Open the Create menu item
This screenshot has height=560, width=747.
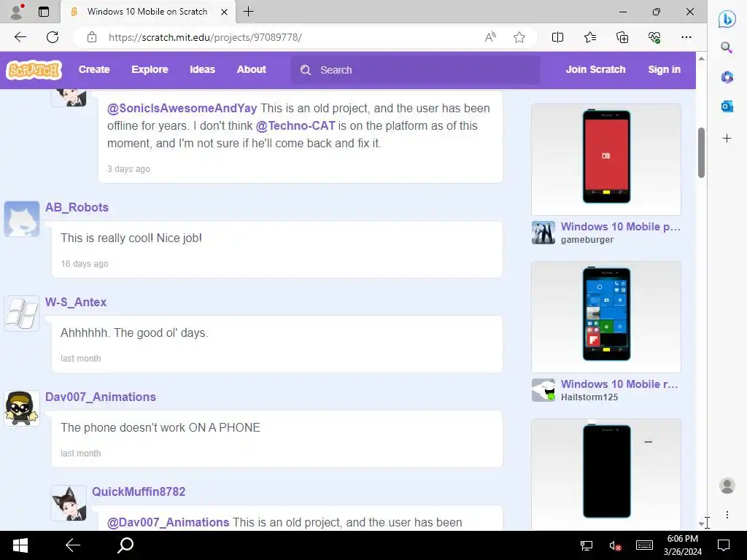pos(94,69)
